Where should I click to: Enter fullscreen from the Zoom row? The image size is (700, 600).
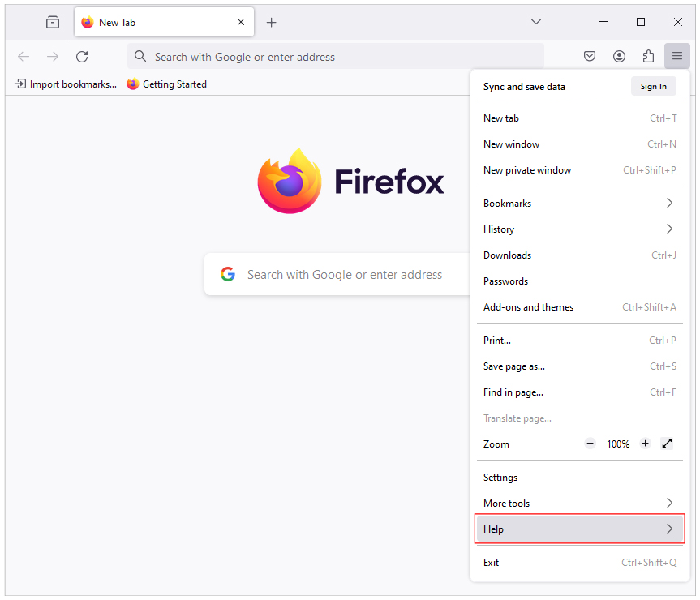[x=667, y=444]
